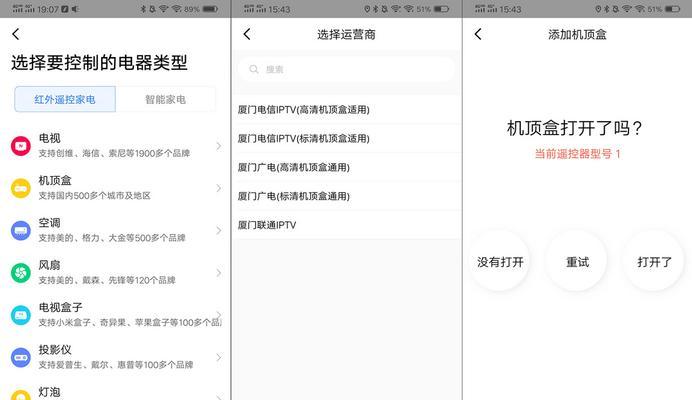Open the 机顶盒 title text
The height and width of the screenshot is (400, 692).
(55, 181)
